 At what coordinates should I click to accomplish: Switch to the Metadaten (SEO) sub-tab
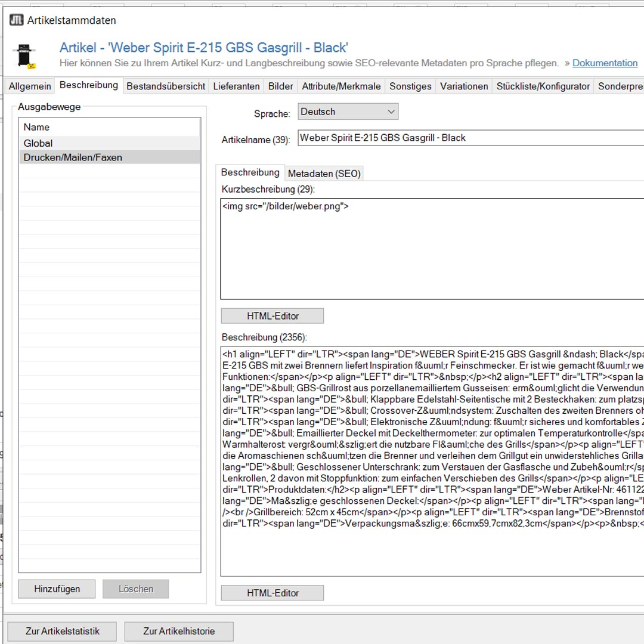pyautogui.click(x=324, y=174)
